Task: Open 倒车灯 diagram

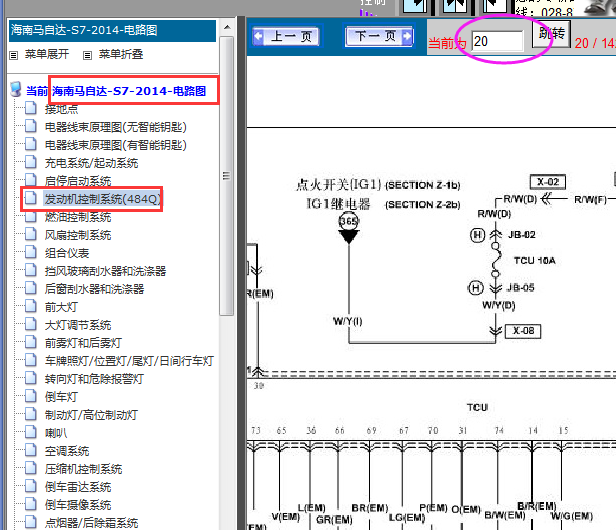Action: coord(61,397)
